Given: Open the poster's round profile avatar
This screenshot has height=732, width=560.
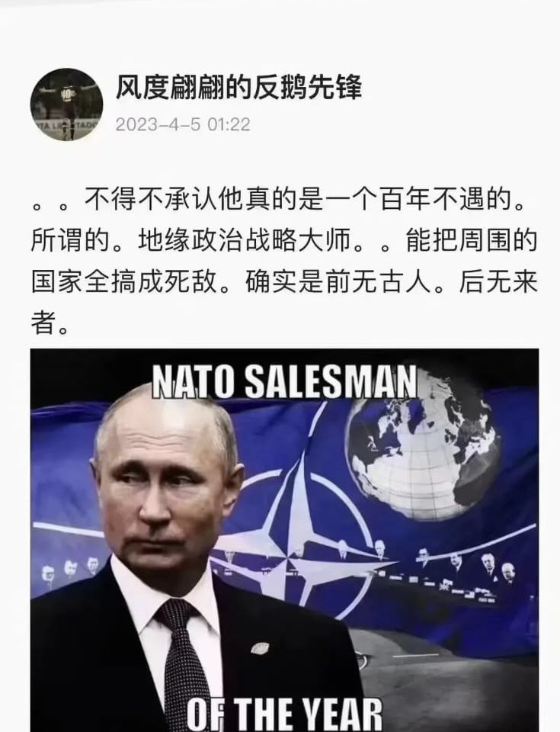Looking at the screenshot, I should [67, 104].
